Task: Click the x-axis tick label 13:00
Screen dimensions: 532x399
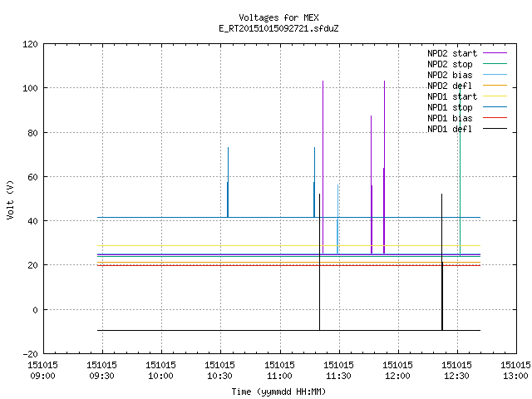Action: pos(515,376)
